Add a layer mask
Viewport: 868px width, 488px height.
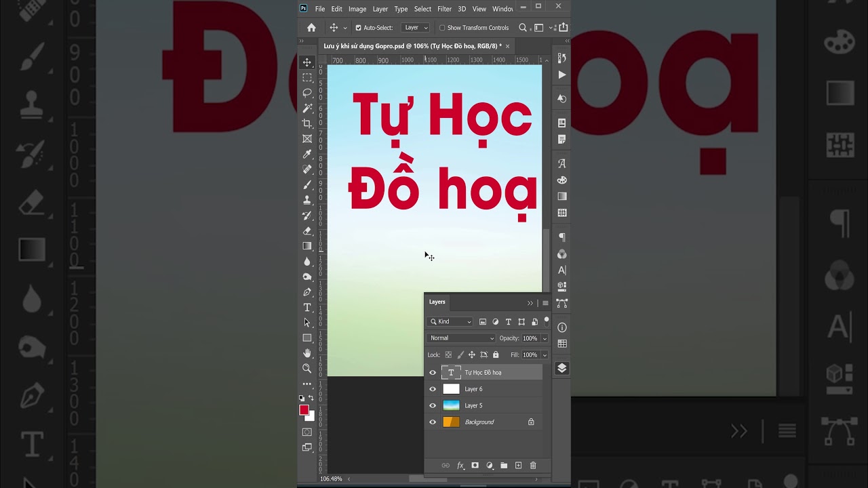(x=475, y=466)
